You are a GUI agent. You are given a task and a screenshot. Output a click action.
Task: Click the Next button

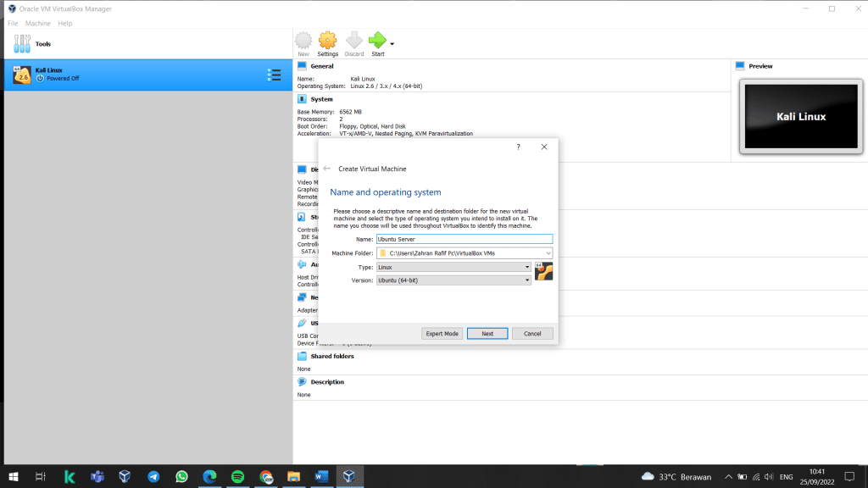487,334
